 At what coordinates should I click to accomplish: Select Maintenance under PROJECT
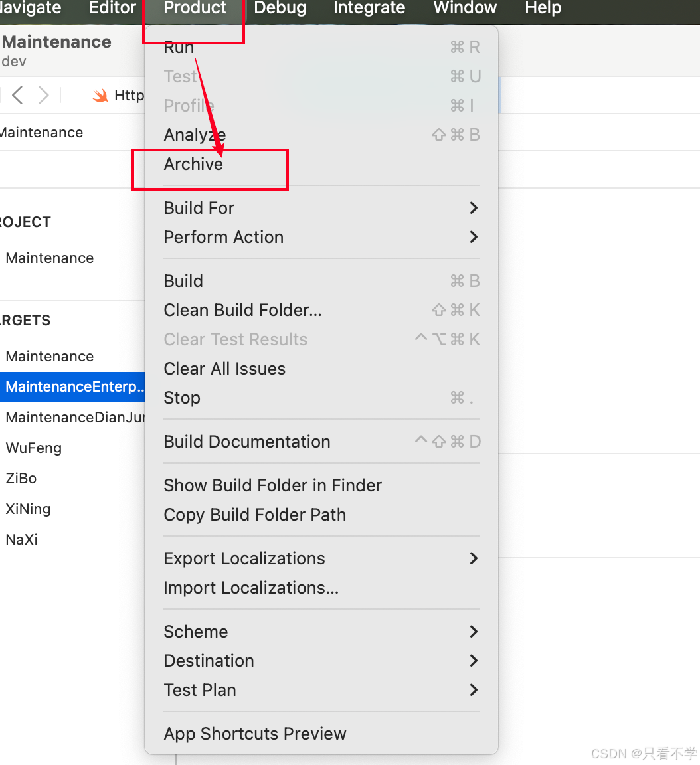(50, 258)
